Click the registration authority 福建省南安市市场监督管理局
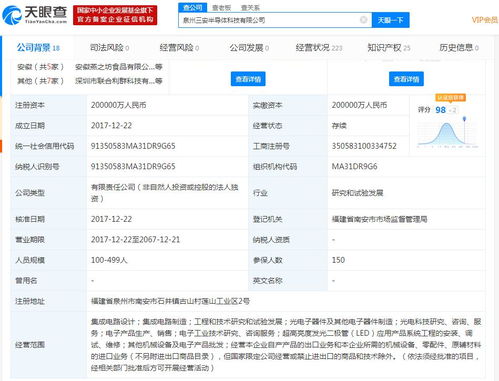Viewport: 499px width, 381px height. point(379,219)
